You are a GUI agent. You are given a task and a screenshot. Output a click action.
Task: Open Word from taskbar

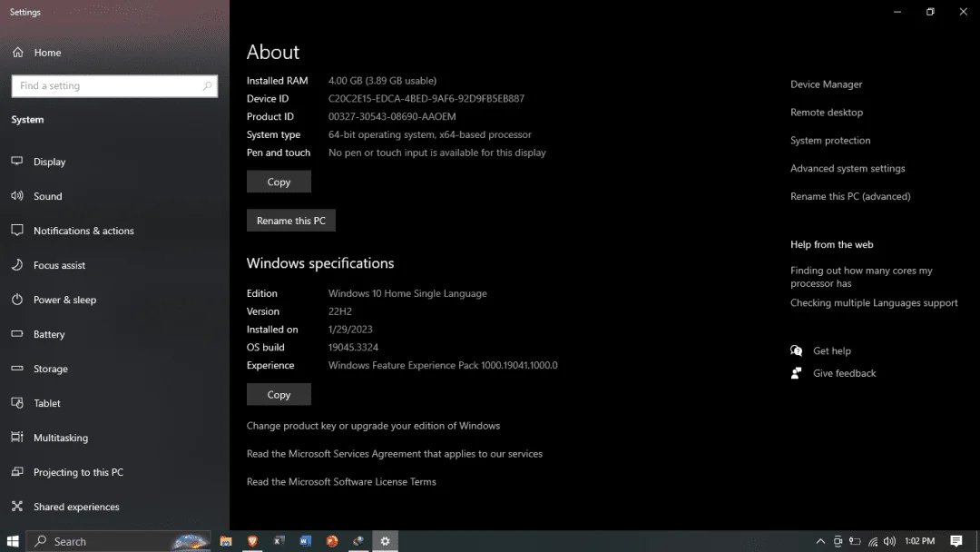click(x=306, y=541)
